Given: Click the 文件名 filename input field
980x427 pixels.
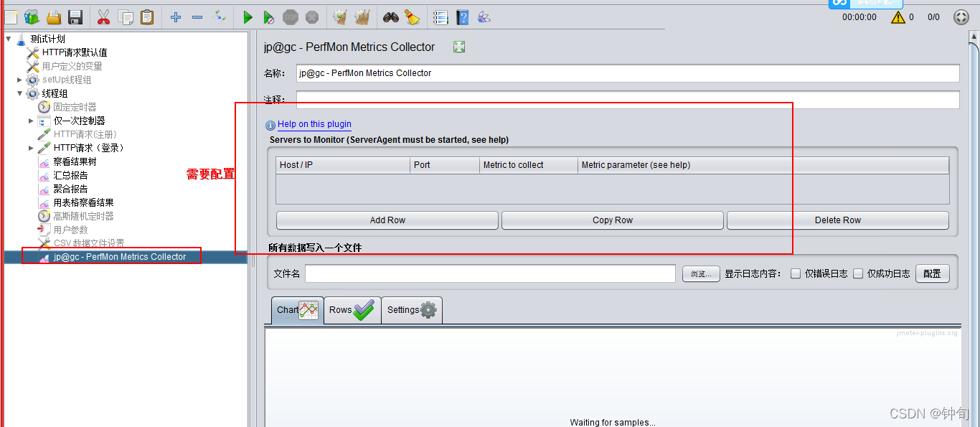Looking at the screenshot, I should click(x=490, y=273).
